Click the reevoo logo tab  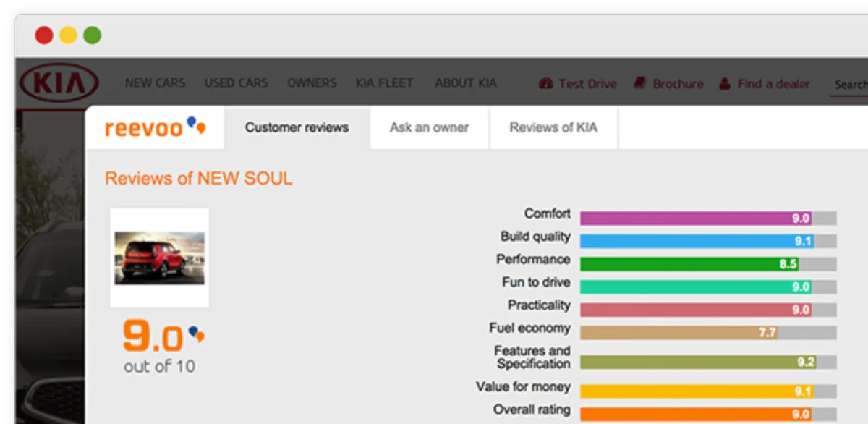[x=155, y=127]
